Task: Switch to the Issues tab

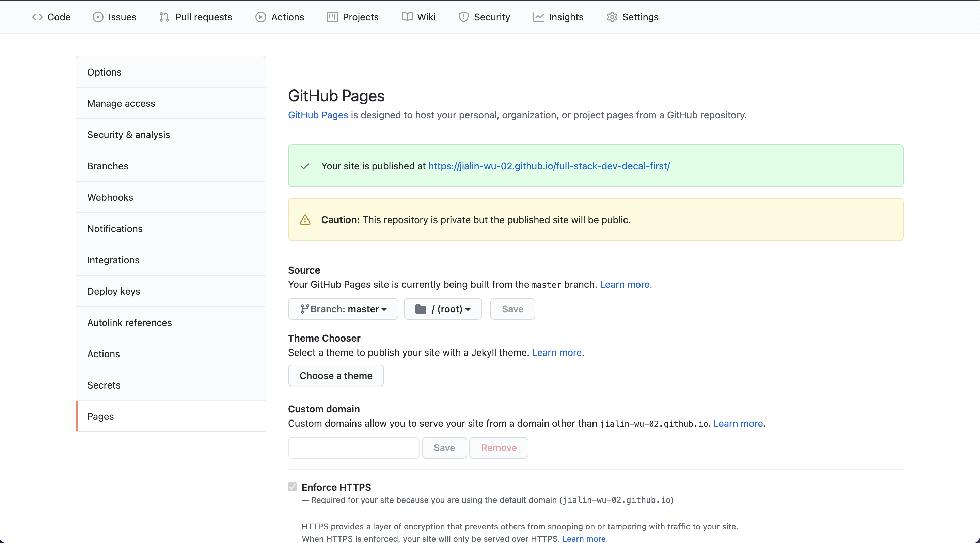Action: [x=114, y=17]
